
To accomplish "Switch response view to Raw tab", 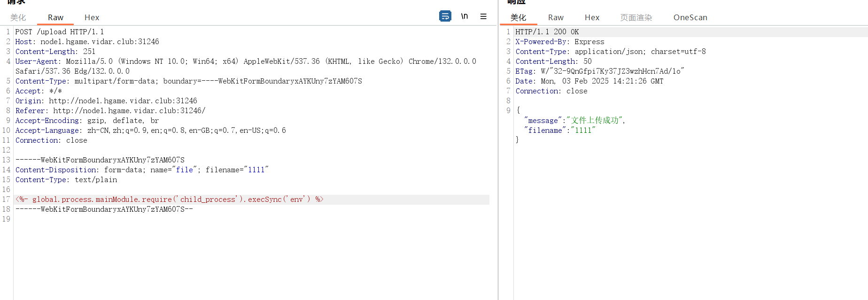I will pos(556,17).
